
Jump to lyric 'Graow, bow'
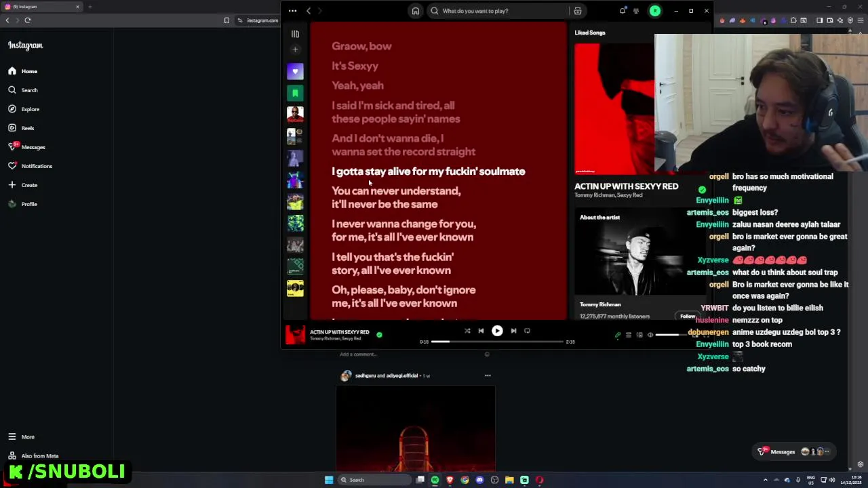(361, 46)
